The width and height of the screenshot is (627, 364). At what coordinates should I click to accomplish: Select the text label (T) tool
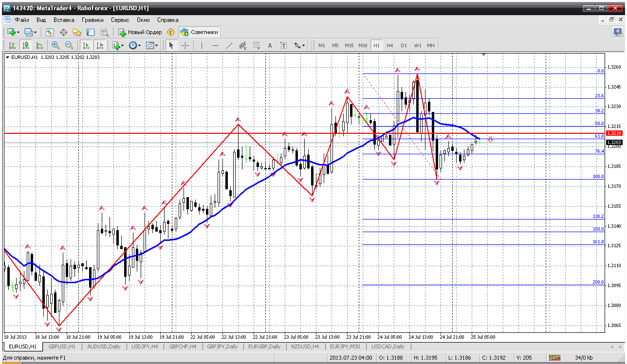point(284,45)
